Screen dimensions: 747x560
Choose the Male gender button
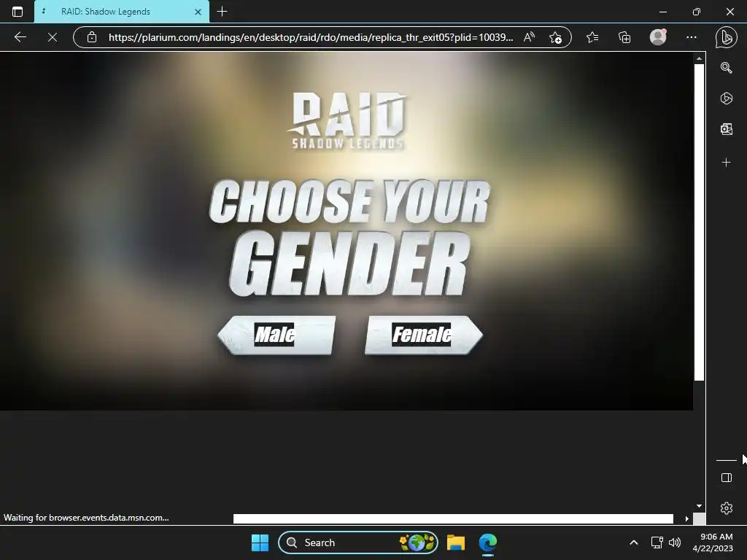point(276,335)
